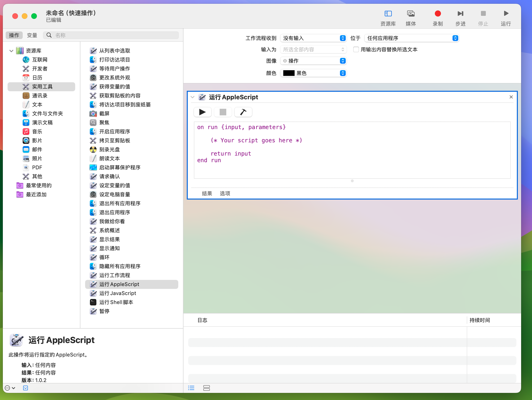Select the 最近添加 smart folder

coord(36,194)
